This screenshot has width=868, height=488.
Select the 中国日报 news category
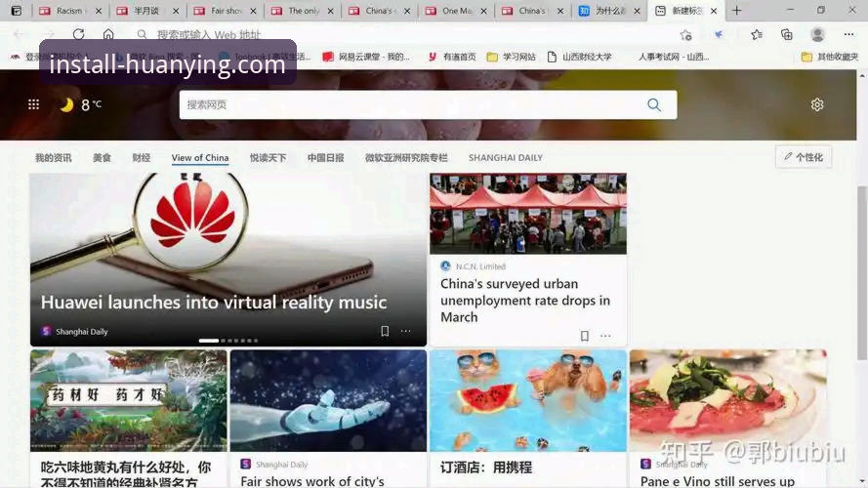coord(325,158)
